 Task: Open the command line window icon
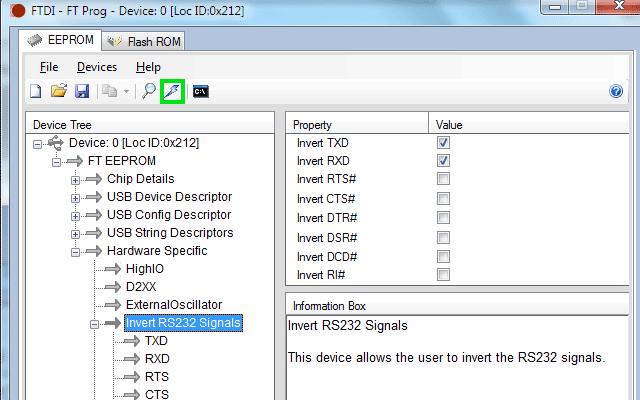tap(201, 92)
